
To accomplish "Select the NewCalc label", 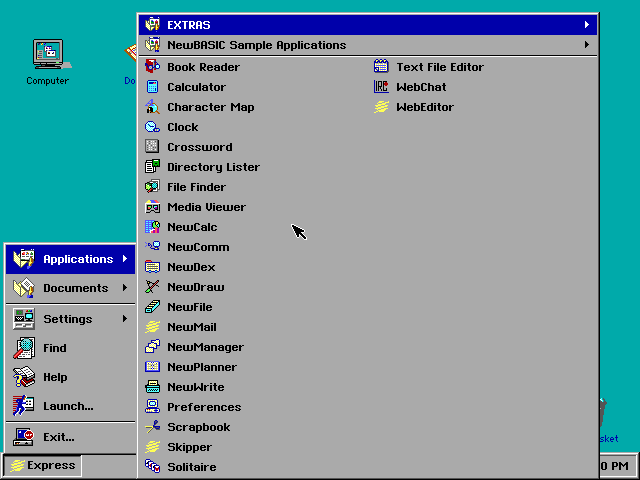I will coord(192,227).
